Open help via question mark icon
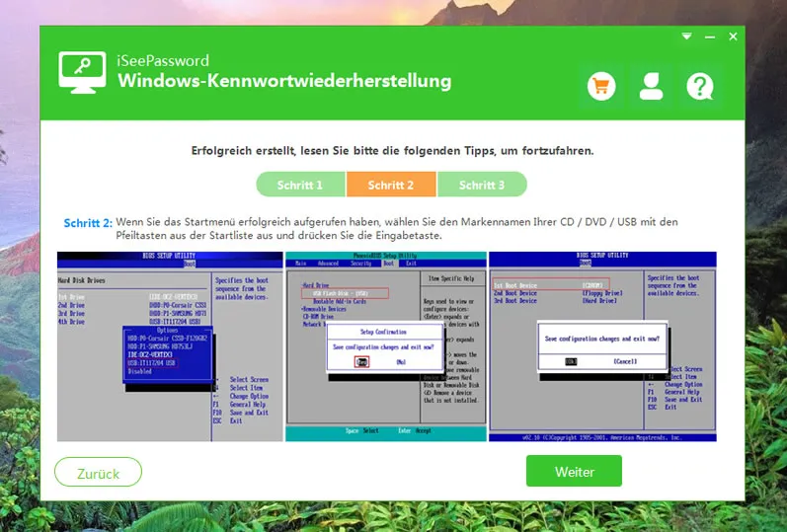The image size is (787, 532). (700, 86)
